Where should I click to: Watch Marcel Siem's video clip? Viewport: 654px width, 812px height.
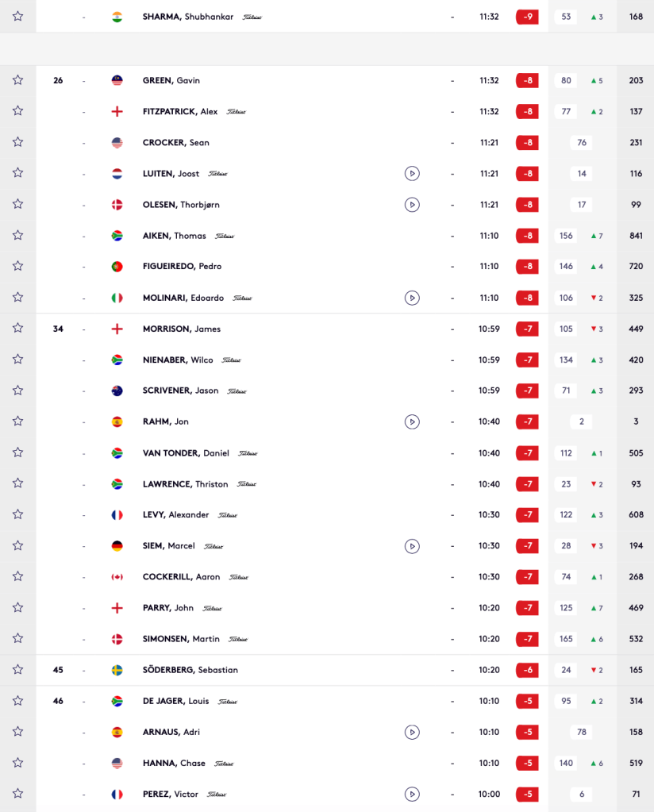pyautogui.click(x=411, y=546)
